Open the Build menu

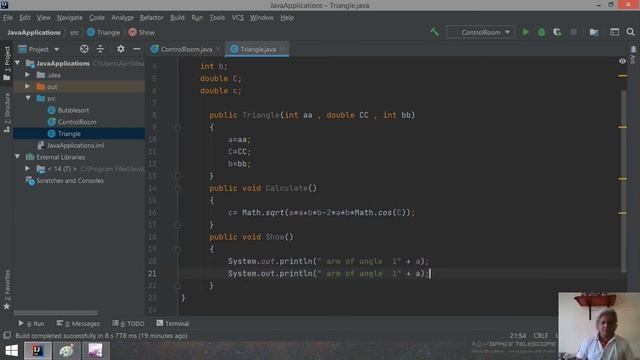[x=178, y=18]
